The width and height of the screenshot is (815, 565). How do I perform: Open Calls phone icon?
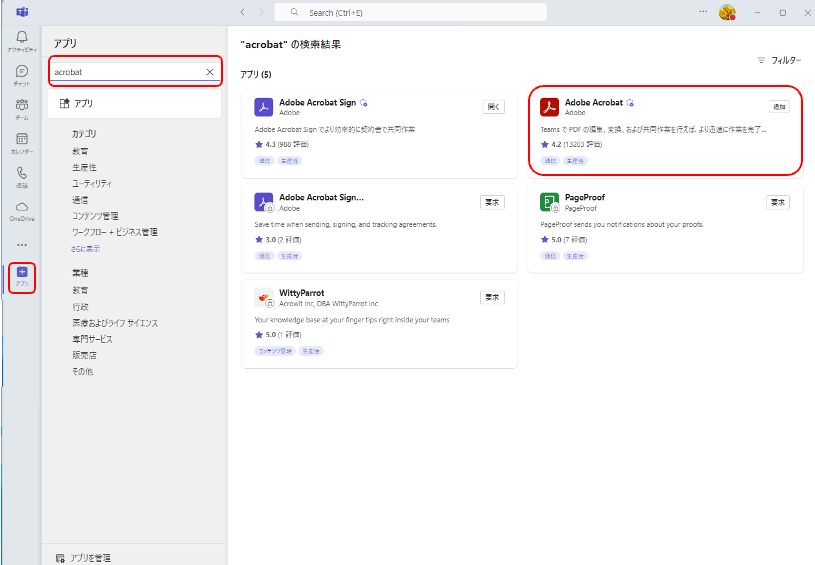coord(22,177)
